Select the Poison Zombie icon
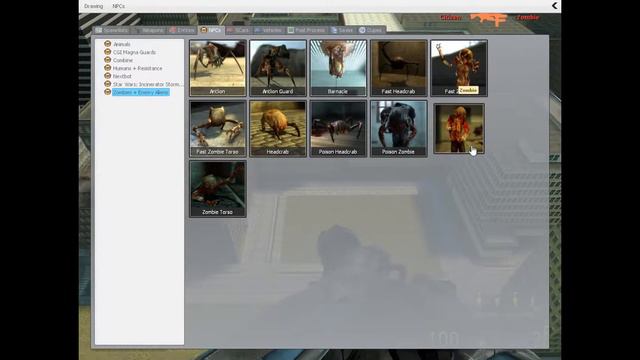Image resolution: width=640 pixels, height=360 pixels. [399, 128]
